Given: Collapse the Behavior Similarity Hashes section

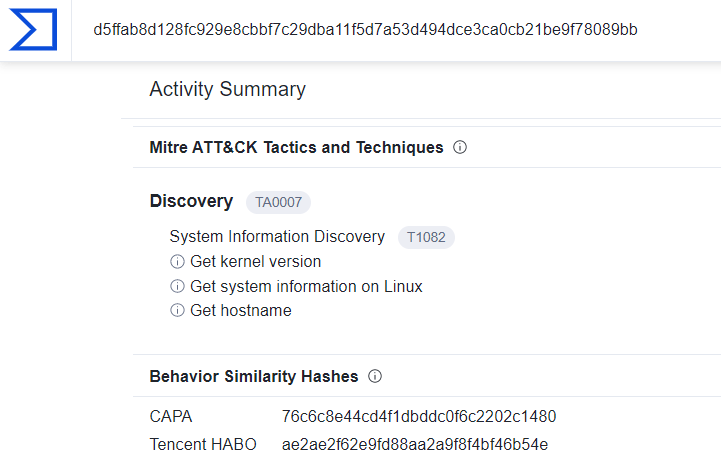Looking at the screenshot, I should tap(254, 376).
